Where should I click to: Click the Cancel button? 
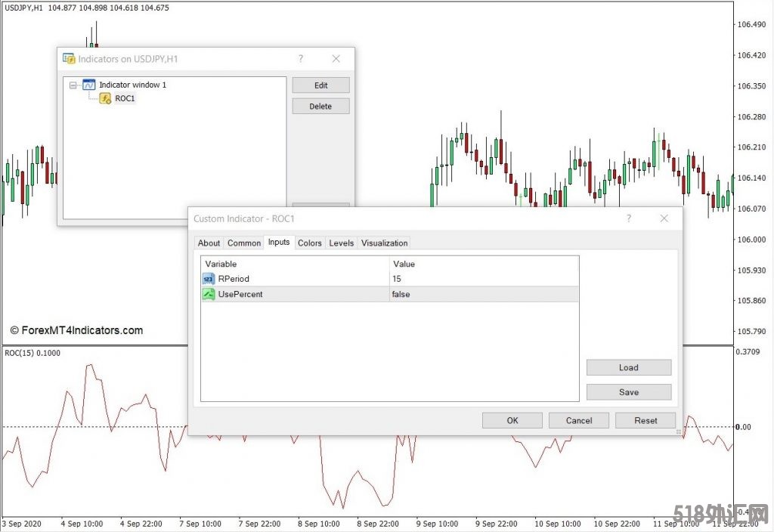tap(579, 420)
